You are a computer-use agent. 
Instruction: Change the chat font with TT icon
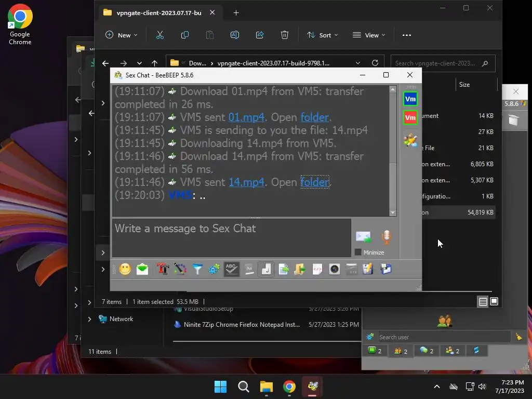tap(163, 270)
